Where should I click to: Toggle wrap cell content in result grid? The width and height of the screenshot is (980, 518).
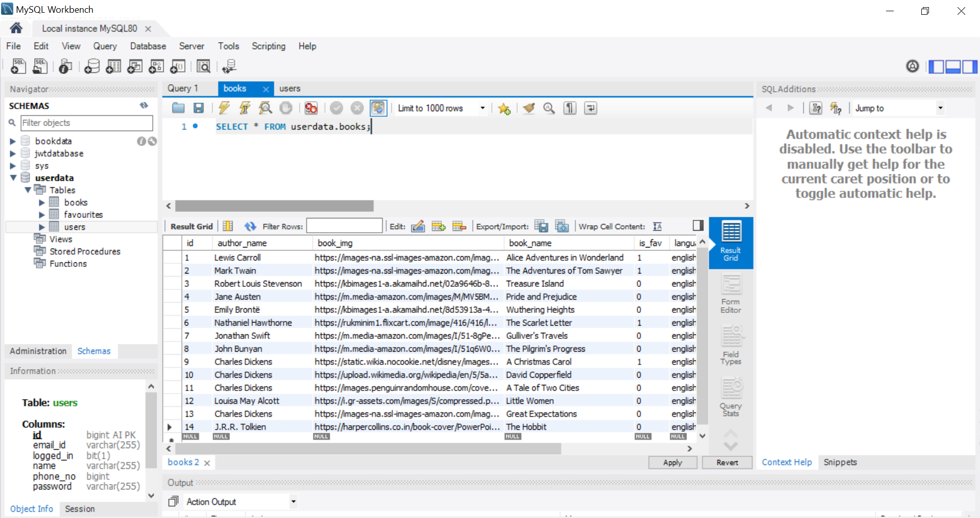657,226
